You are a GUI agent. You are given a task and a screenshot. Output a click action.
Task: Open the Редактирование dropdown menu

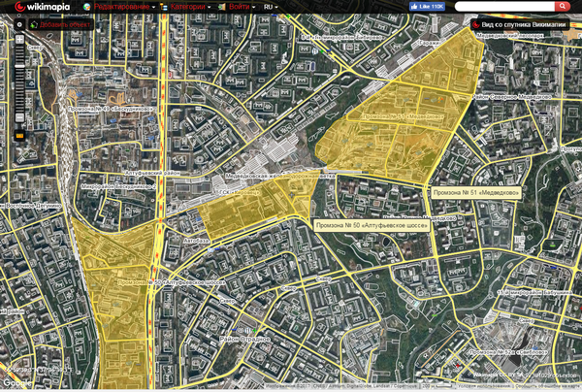pos(126,7)
